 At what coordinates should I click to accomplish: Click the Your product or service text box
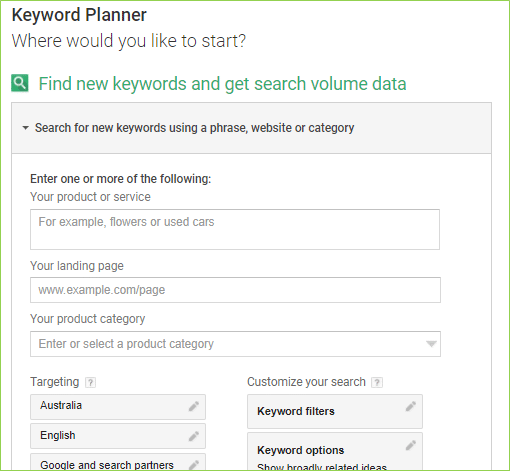pyautogui.click(x=235, y=229)
